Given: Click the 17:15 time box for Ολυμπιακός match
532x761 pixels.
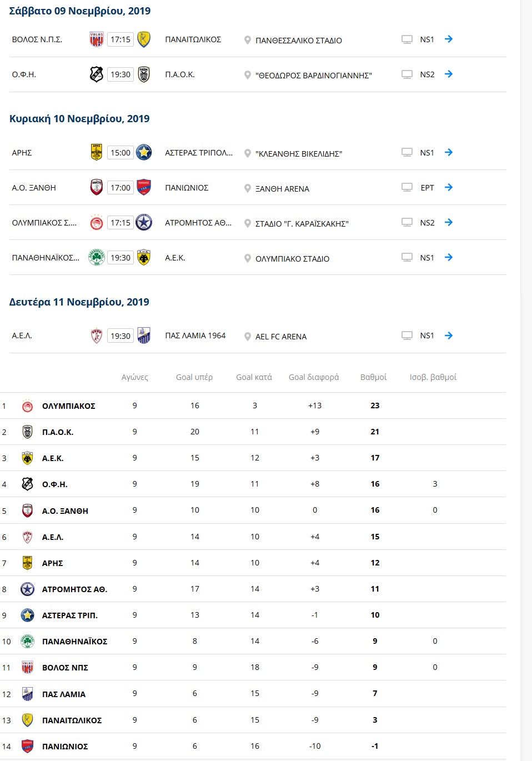Looking at the screenshot, I should coord(121,223).
